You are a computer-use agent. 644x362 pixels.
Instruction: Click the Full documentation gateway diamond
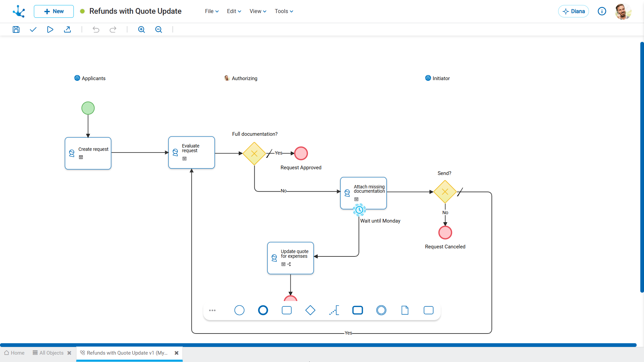254,154
